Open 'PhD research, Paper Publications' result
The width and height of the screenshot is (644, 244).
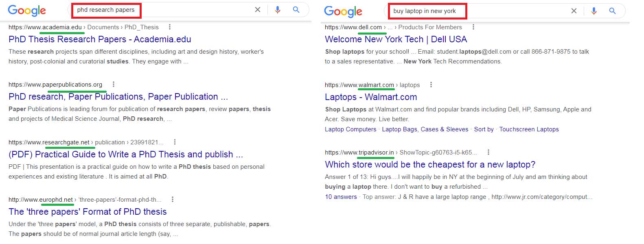coord(118,97)
